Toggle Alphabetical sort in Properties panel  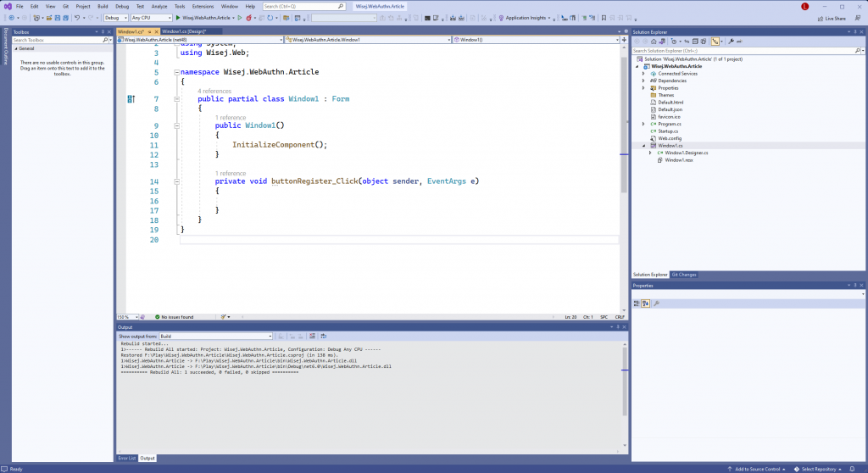click(x=645, y=303)
